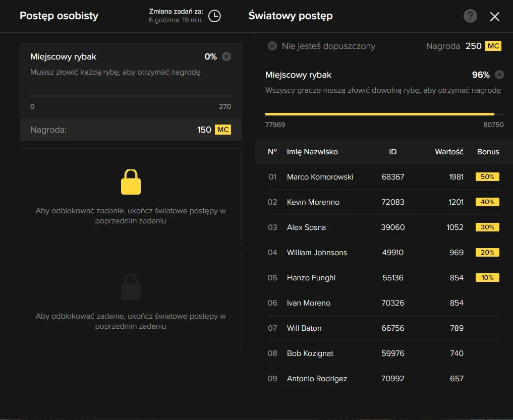
Task: Click the X icon beside world 96%
Action: tap(499, 75)
